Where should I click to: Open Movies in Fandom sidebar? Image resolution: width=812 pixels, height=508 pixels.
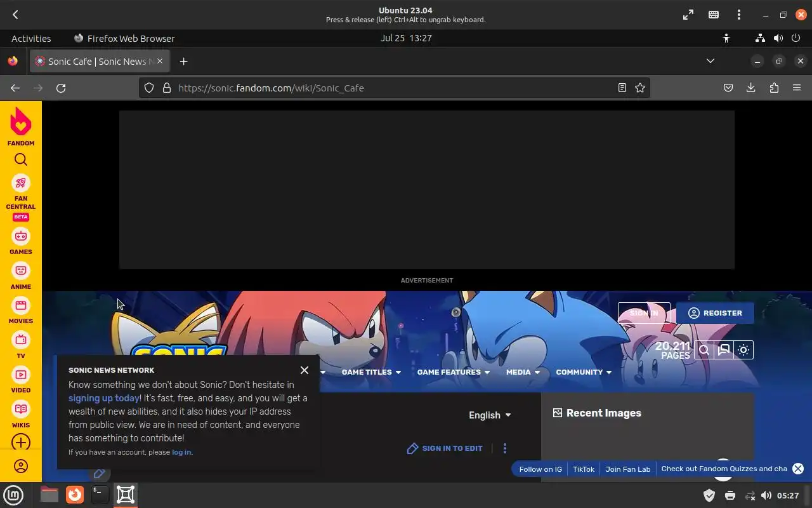[21, 311]
